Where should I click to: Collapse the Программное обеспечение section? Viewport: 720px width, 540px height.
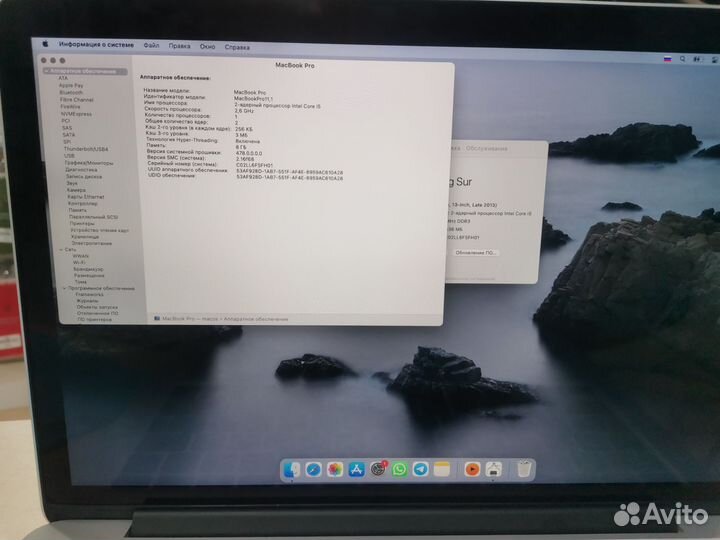64,288
